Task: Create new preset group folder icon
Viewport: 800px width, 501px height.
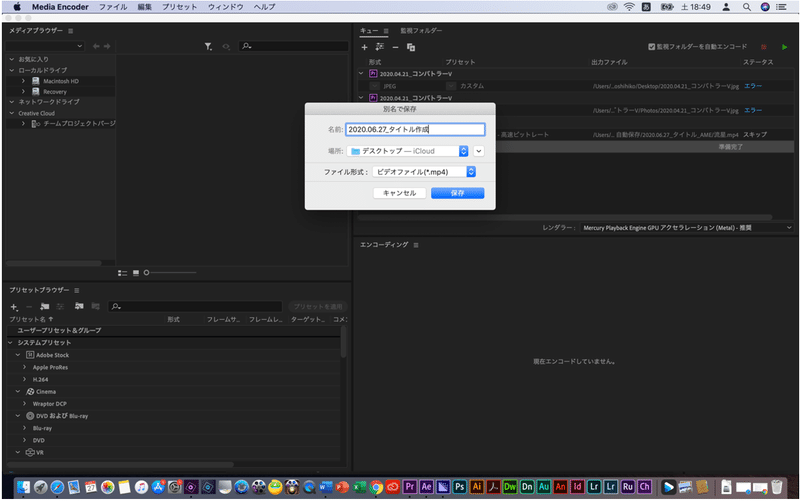Action: click(45, 306)
